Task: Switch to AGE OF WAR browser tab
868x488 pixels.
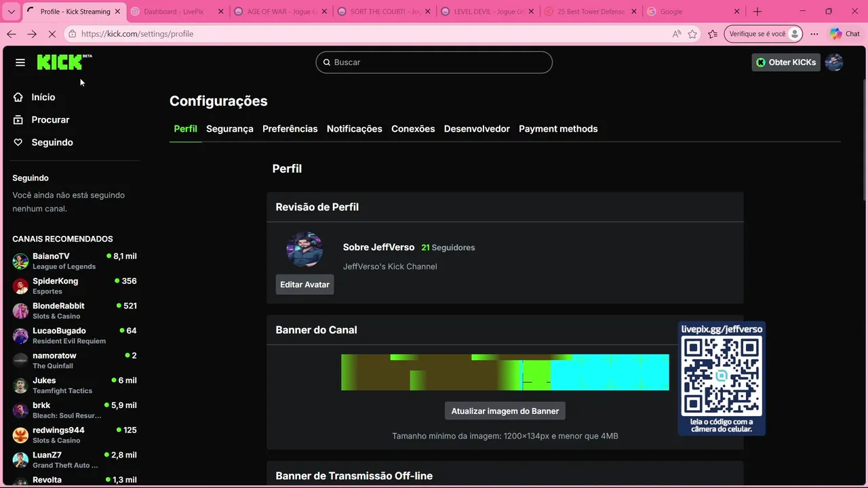Action: [x=279, y=12]
